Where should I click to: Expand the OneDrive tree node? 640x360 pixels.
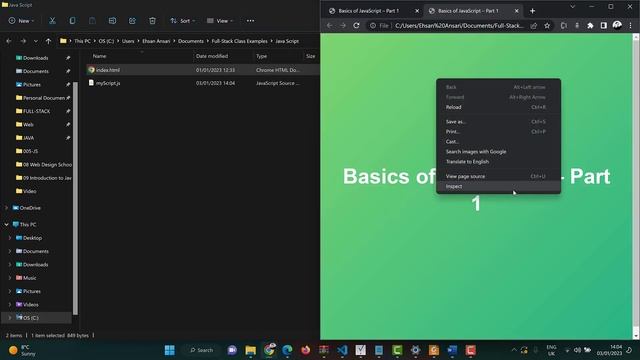[7, 208]
